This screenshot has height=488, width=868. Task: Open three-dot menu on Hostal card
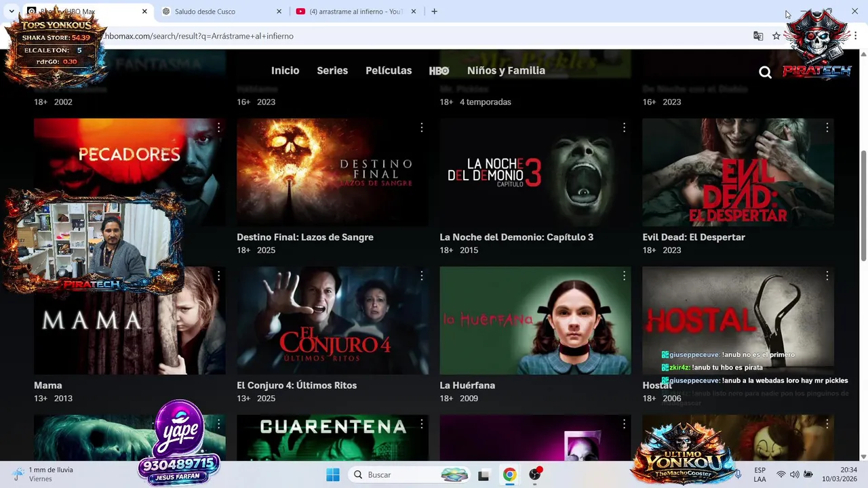pyautogui.click(x=827, y=276)
